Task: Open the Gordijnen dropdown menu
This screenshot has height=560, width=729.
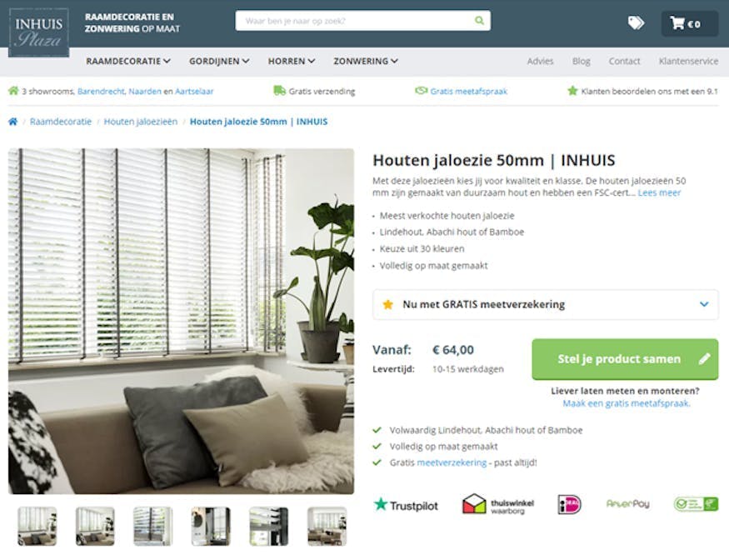Action: [x=219, y=61]
